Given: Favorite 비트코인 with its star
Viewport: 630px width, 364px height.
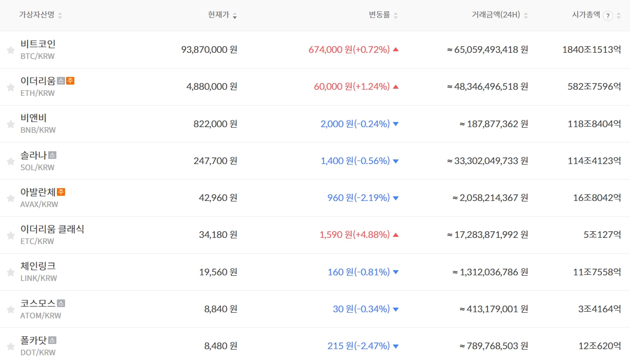Looking at the screenshot, I should tap(10, 50).
